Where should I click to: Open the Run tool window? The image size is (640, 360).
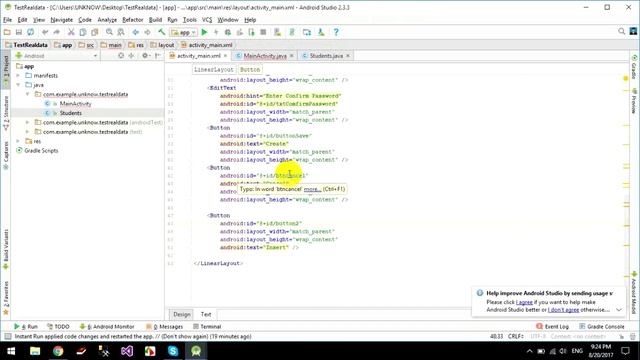point(26,327)
